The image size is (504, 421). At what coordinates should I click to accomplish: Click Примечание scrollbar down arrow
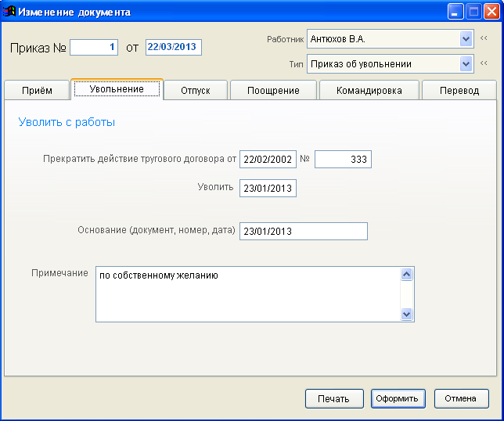(407, 314)
